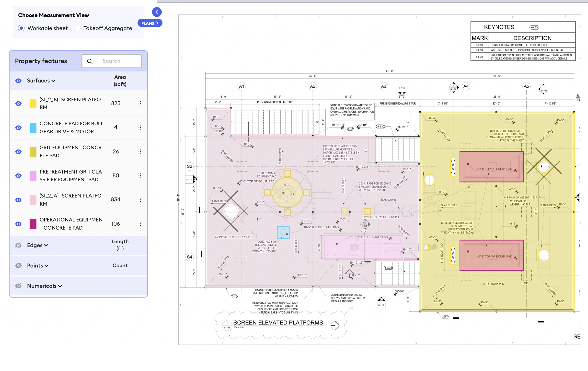Viewport: 588px width, 371px height.
Task: Click the blue collapse panel arrow icon
Action: tap(157, 12)
